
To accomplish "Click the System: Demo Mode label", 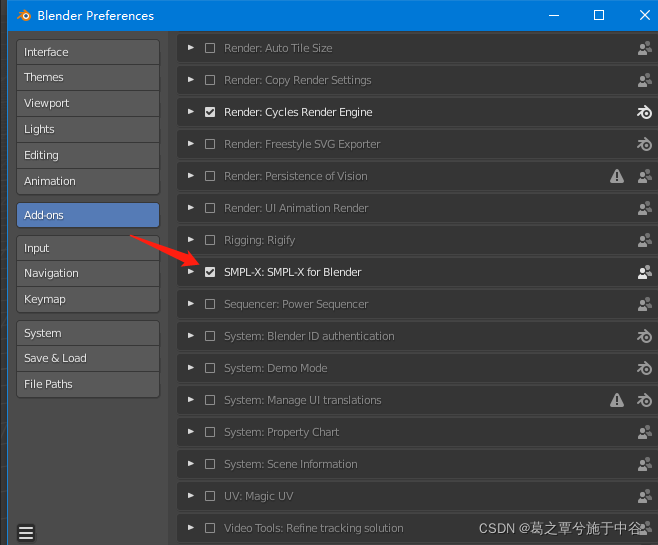I will (x=276, y=368).
